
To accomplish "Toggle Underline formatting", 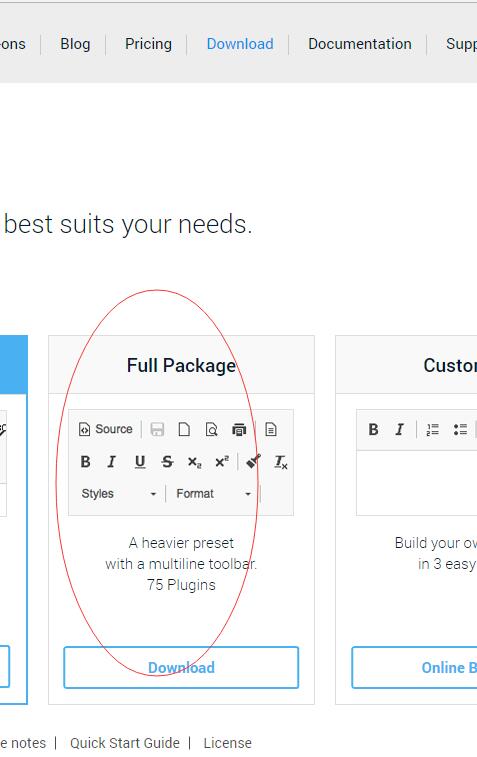I will click(140, 462).
